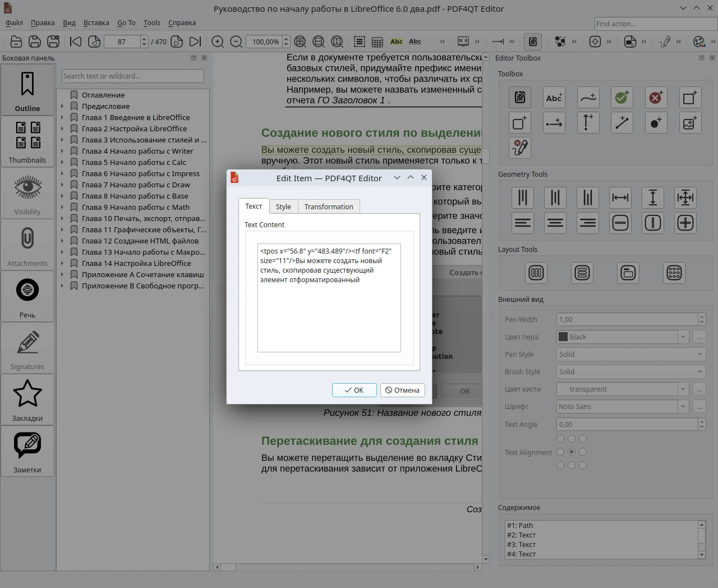The width and height of the screenshot is (718, 588).
Task: Select the freehand curve tool in Toolbox
Action: tap(588, 98)
